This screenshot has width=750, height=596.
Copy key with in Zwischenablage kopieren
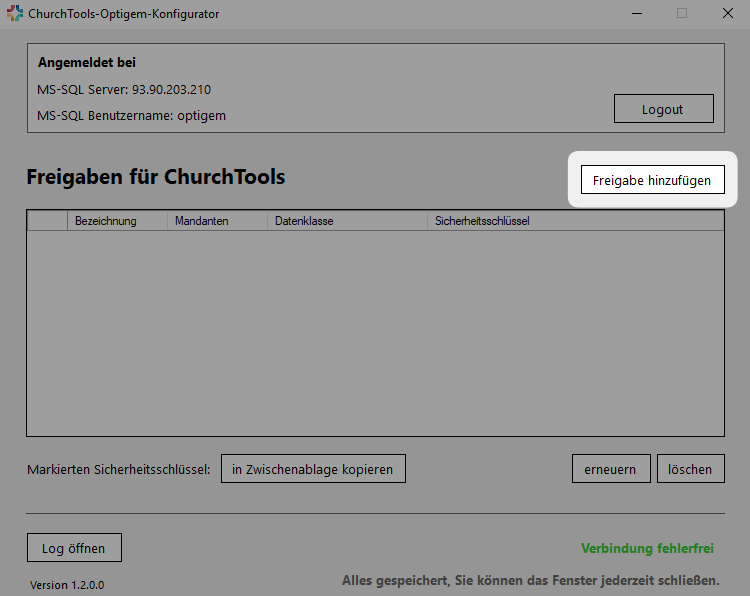(x=313, y=469)
